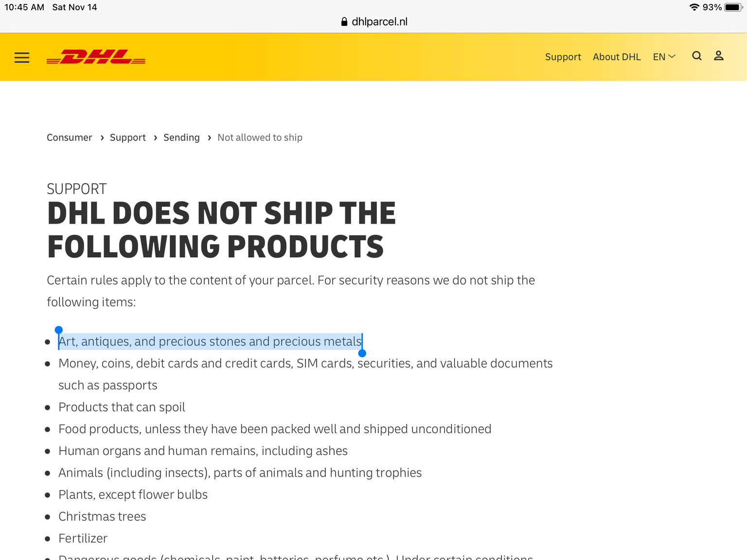
Task: Open Support in the header menu
Action: (563, 57)
